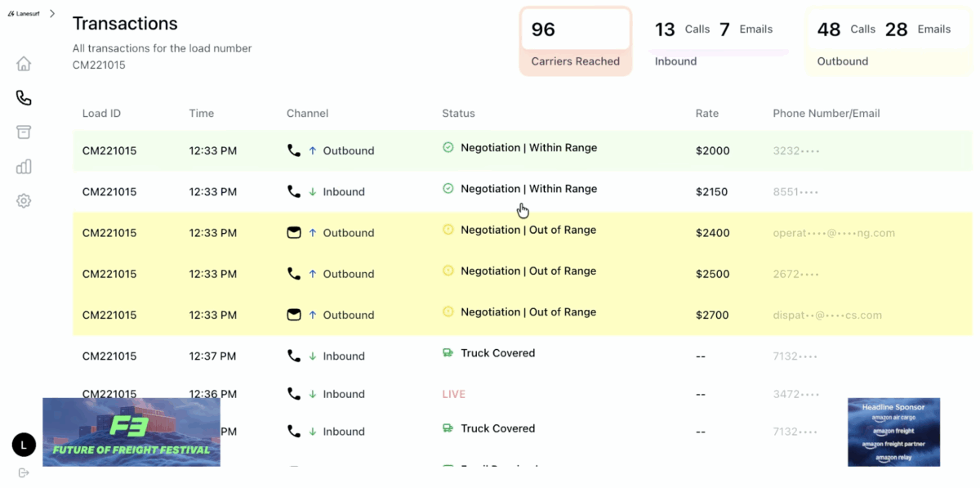Click the email icon on $2400 row
This screenshot has height=488, width=980.
(x=294, y=233)
